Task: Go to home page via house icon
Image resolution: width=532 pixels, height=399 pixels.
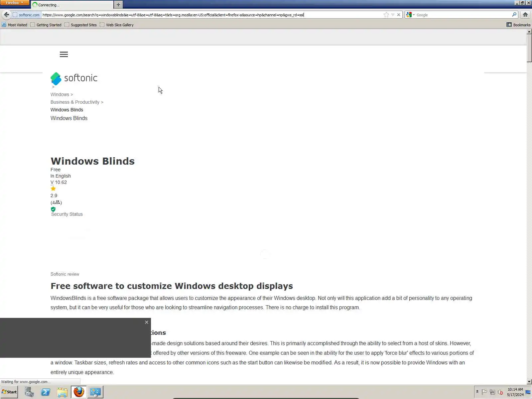Action: pos(525,15)
